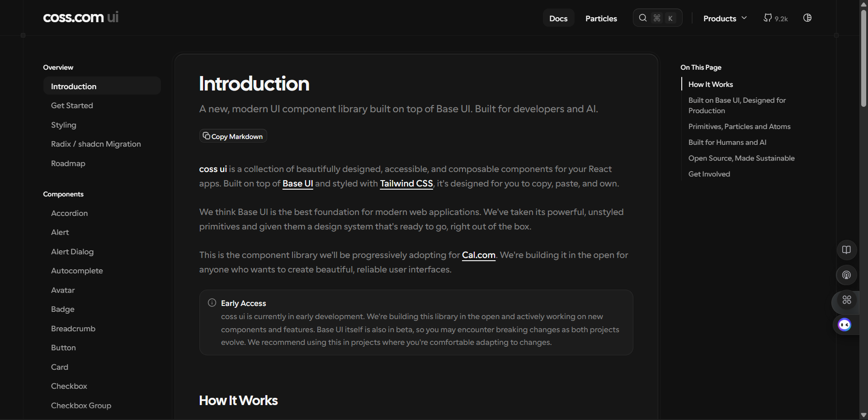Click the book icon on the right edge
Viewport: 868px width, 420px height.
coord(846,250)
